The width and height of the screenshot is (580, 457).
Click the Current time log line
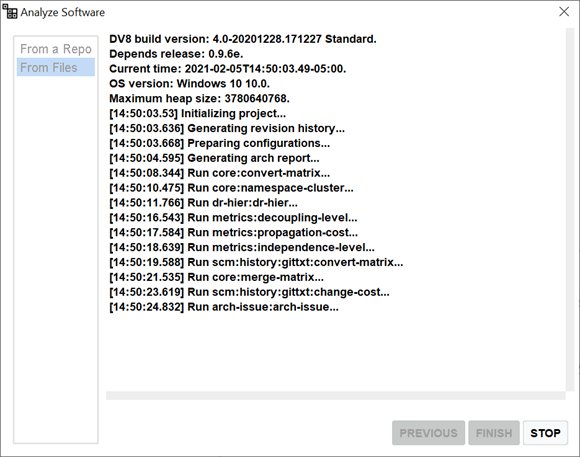(227, 69)
